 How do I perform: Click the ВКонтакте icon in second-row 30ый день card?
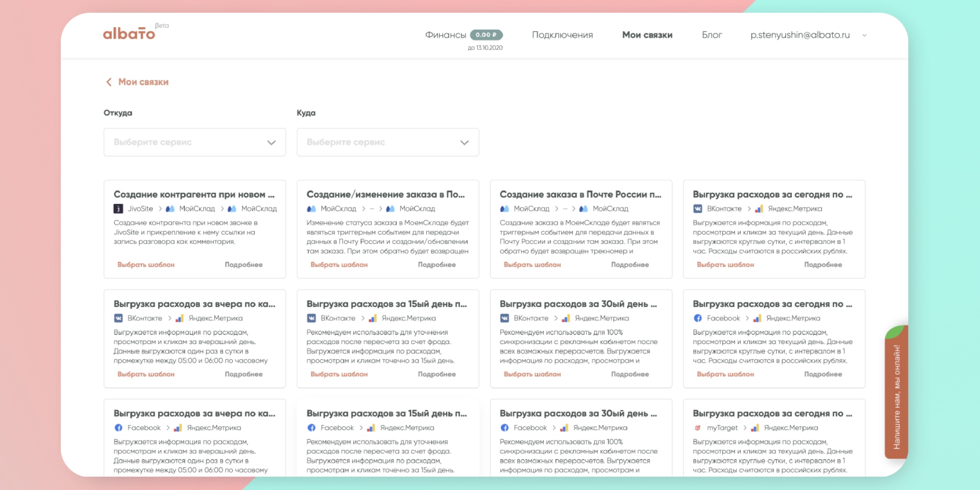pyautogui.click(x=505, y=318)
